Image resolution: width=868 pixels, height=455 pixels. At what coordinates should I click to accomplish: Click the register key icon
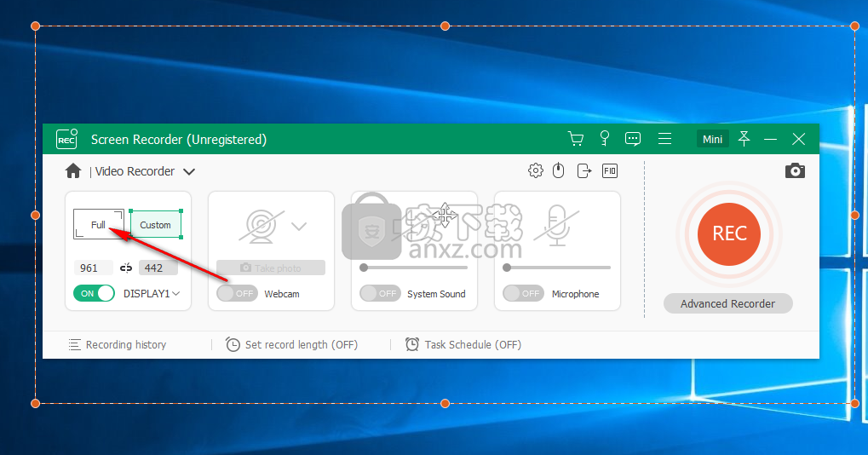[605, 138]
